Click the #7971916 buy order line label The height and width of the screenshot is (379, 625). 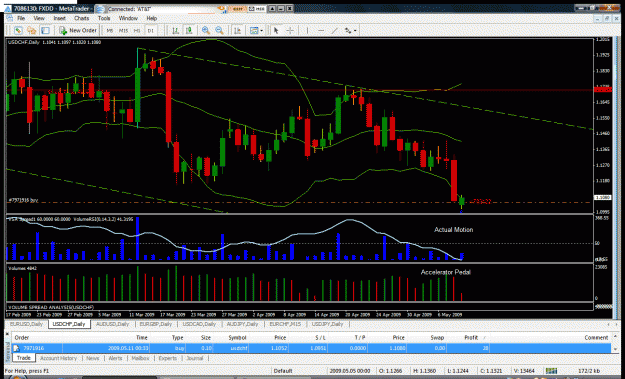click(23, 200)
